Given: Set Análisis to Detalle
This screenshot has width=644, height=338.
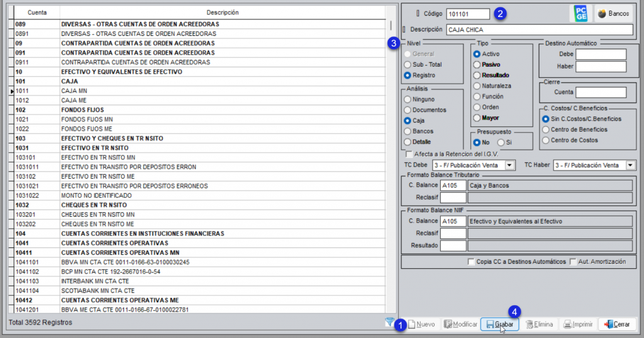Looking at the screenshot, I should (408, 142).
